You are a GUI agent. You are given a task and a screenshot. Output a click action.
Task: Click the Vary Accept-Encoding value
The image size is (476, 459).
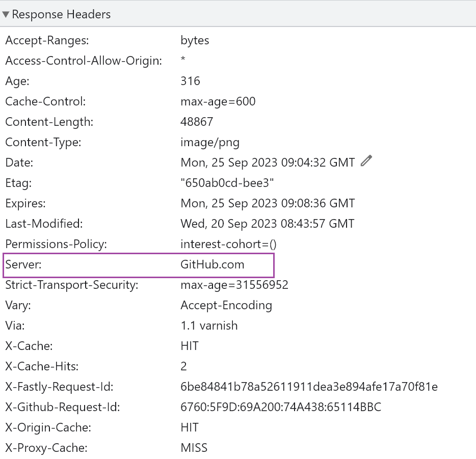coord(226,306)
